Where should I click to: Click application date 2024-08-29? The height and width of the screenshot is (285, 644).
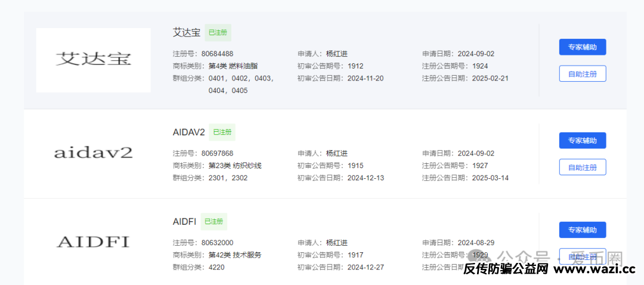[476, 243]
